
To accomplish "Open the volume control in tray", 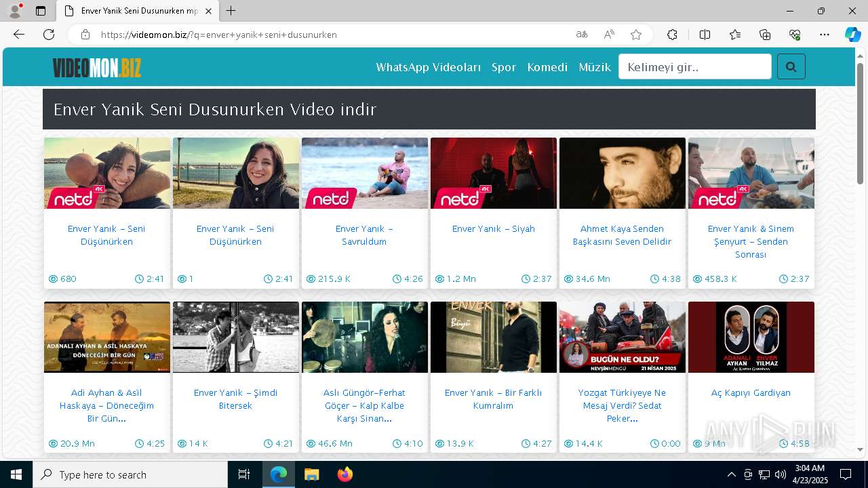I will pos(781,474).
